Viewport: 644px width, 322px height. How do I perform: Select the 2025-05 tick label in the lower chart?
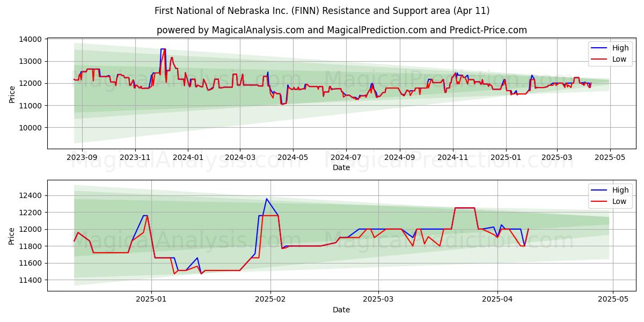point(613,299)
